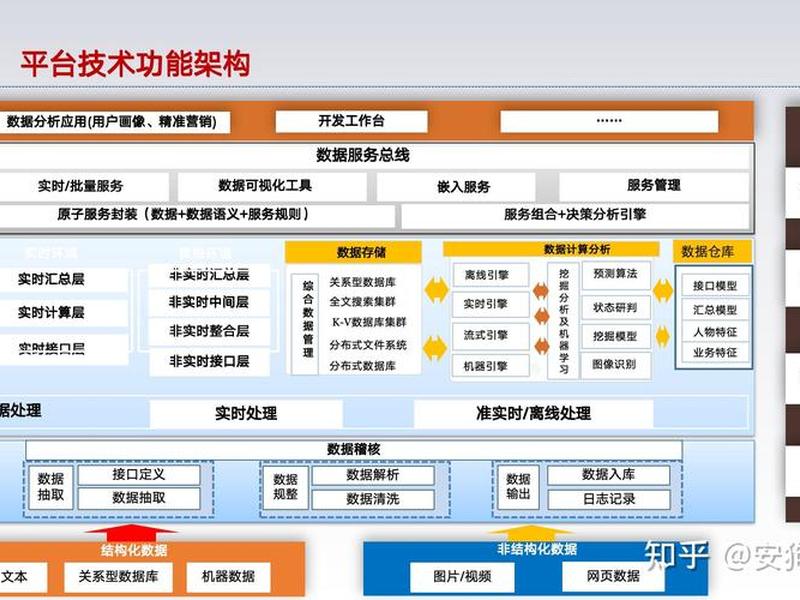Click the 状态研判 box
800x600 pixels.
pyautogui.click(x=615, y=307)
